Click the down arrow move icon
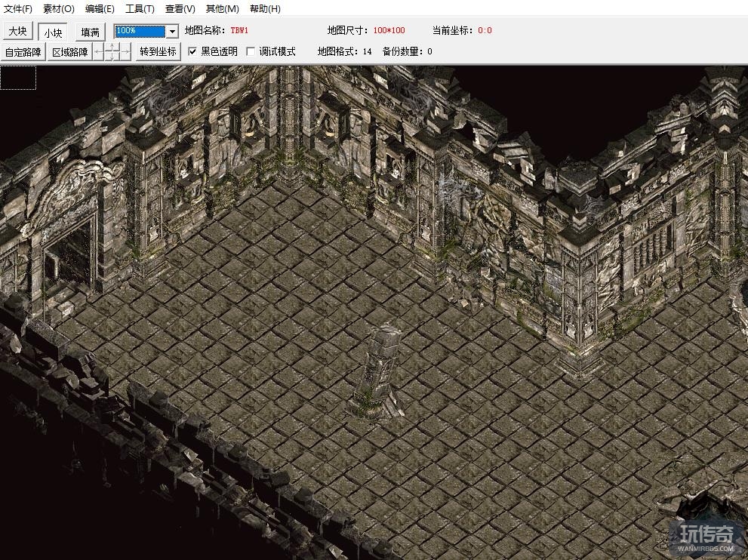 112,57
